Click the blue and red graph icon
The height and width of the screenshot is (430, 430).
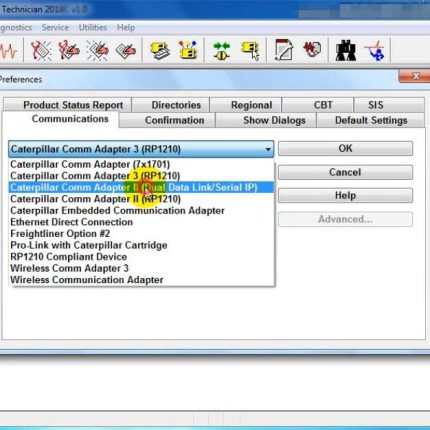[375, 51]
